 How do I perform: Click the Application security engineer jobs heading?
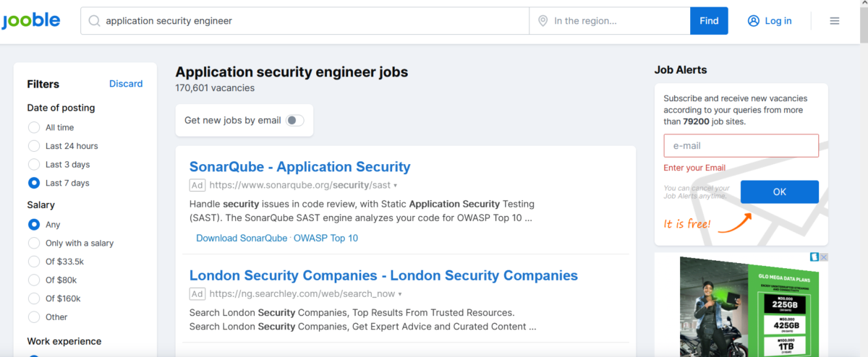pos(292,72)
